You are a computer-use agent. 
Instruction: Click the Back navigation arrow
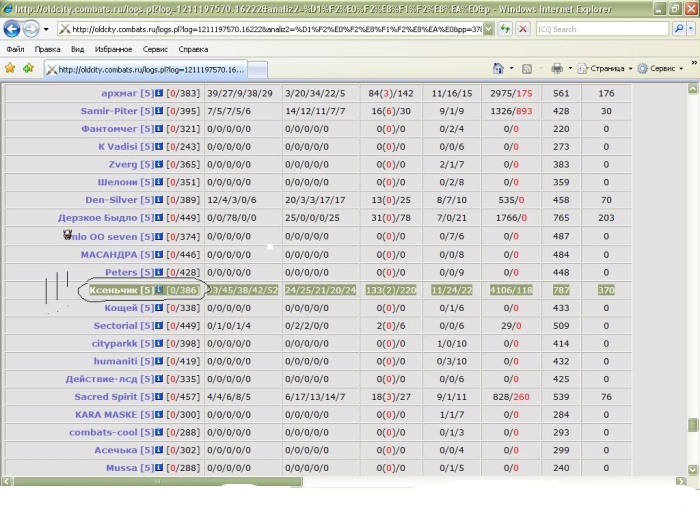[14, 29]
